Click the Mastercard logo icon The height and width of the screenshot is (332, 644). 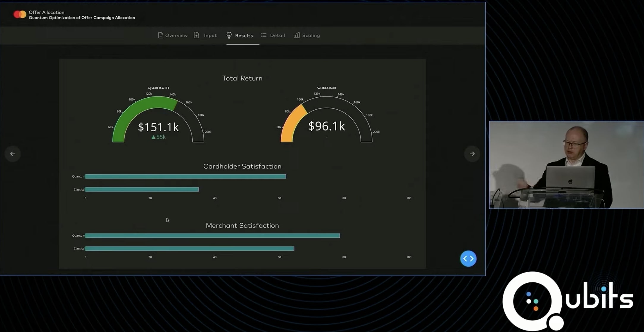coord(20,14)
